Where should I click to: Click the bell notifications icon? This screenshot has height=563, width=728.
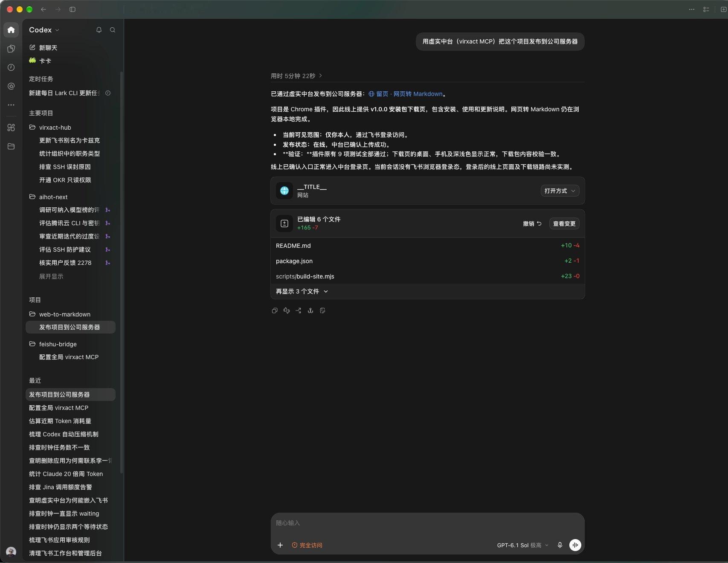[99, 30]
